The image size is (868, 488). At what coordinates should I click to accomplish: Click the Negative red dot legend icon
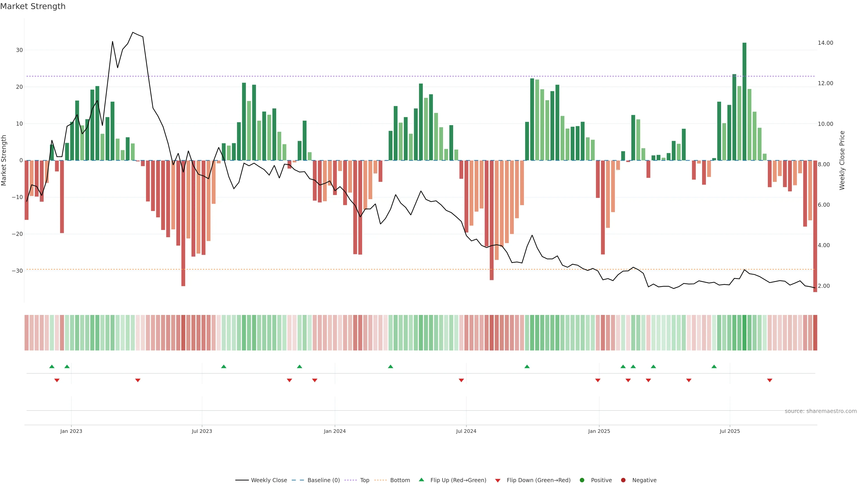tap(623, 480)
